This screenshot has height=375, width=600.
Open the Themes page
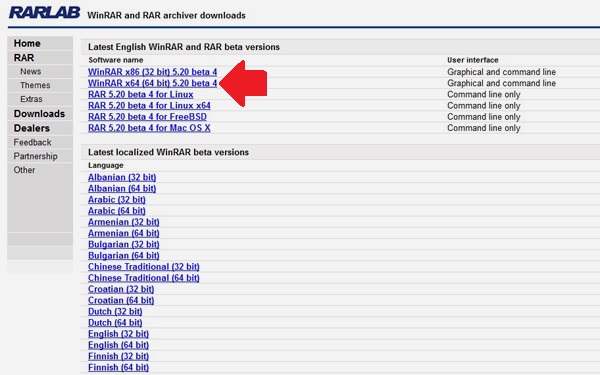tap(35, 85)
